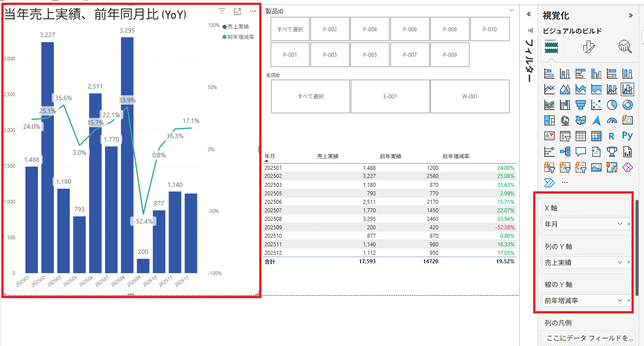Screen dimensions: 644x346
Task: Remove 前年増減率 field from line Y-axis
Action: [629, 300]
